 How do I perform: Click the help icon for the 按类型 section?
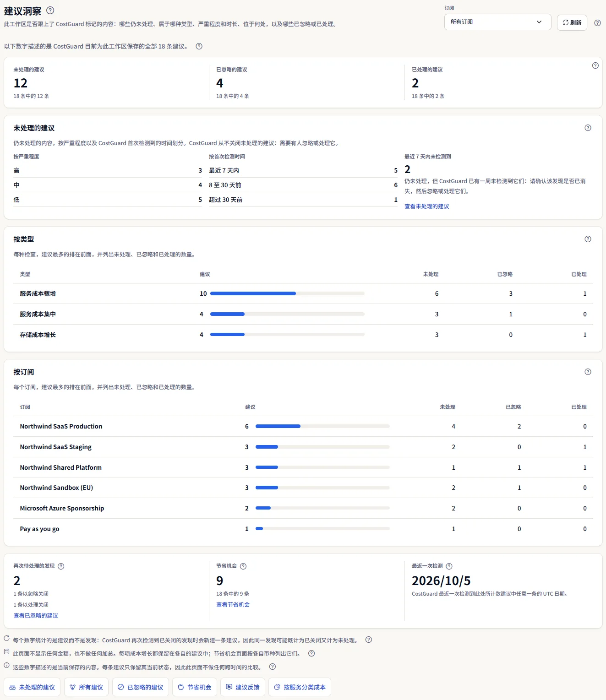coord(588,239)
